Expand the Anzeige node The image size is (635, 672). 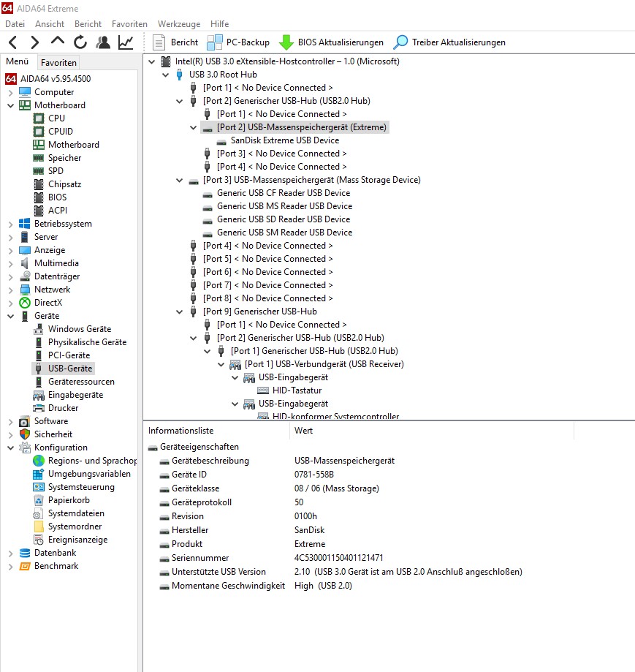11,250
